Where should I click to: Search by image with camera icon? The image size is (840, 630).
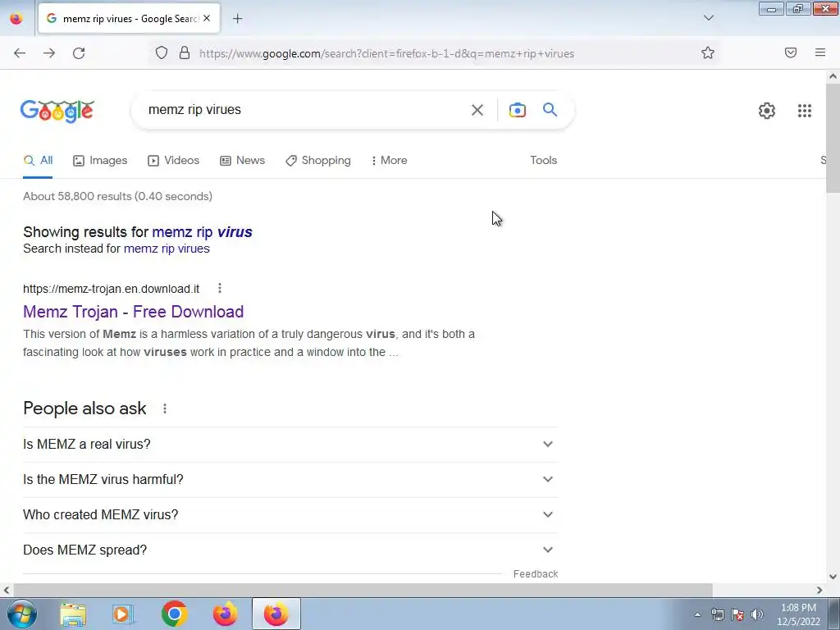(517, 110)
